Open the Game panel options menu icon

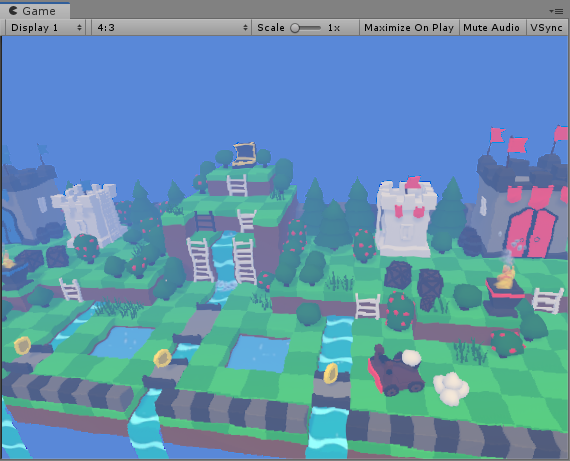(x=556, y=11)
